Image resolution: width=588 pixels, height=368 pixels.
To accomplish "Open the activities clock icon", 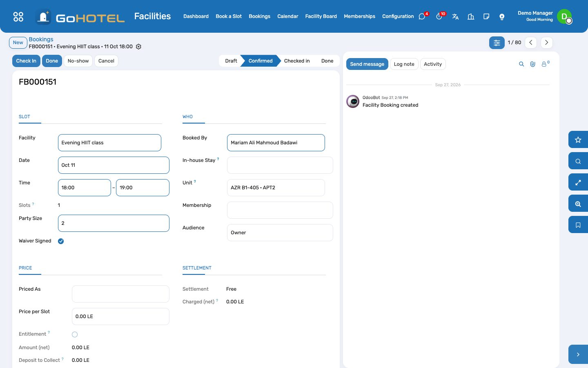I will click(x=439, y=16).
